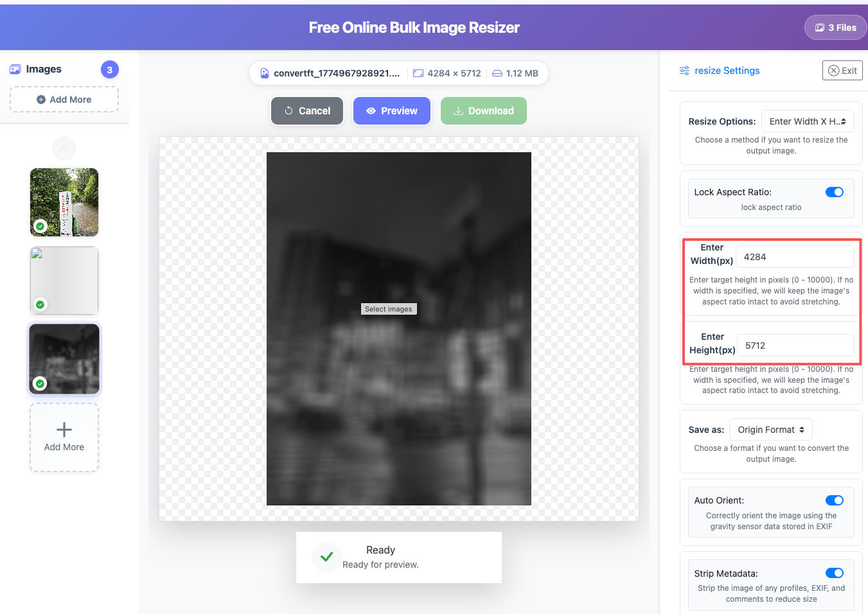Click the disk icon before 1.12 MB
The height and width of the screenshot is (614, 868).
pos(497,73)
